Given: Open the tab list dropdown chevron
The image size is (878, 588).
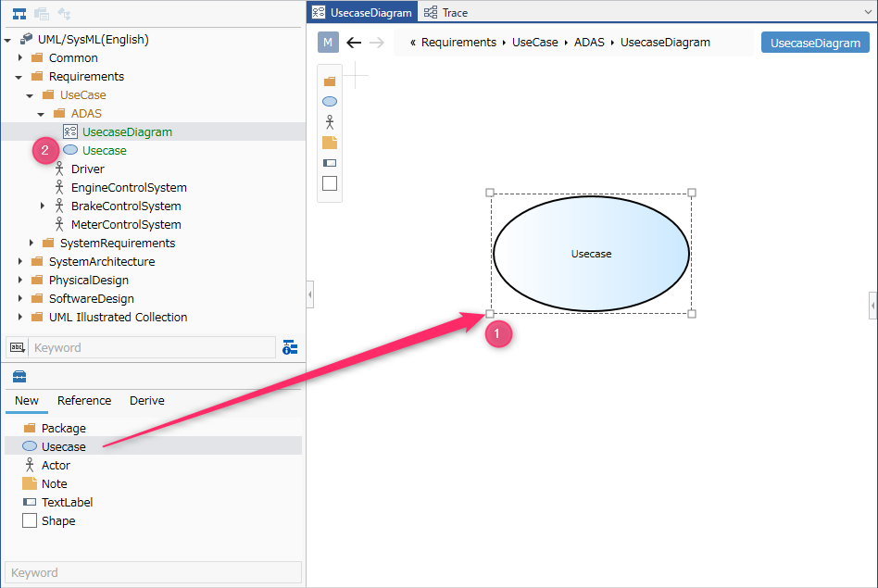Looking at the screenshot, I should pyautogui.click(x=869, y=12).
